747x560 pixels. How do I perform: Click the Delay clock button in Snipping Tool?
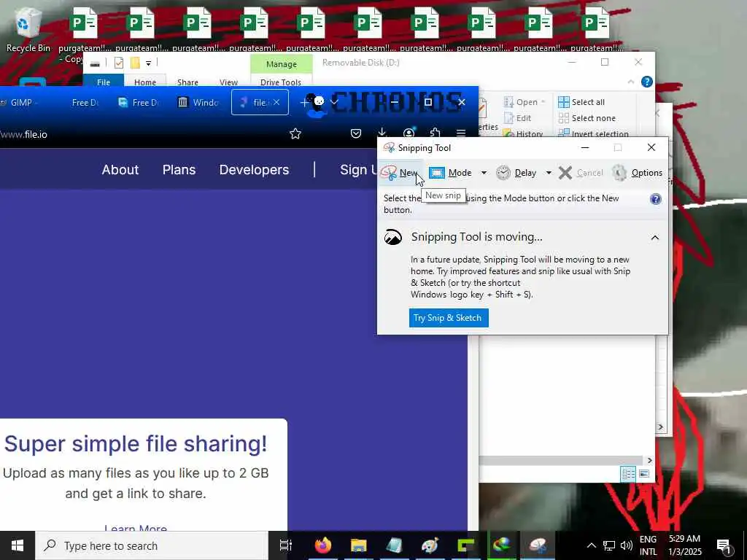tap(516, 173)
